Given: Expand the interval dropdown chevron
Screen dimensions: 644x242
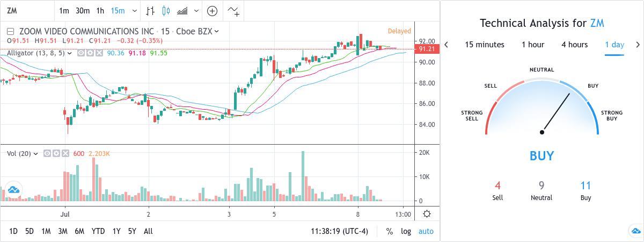Looking at the screenshot, I should click(x=134, y=11).
